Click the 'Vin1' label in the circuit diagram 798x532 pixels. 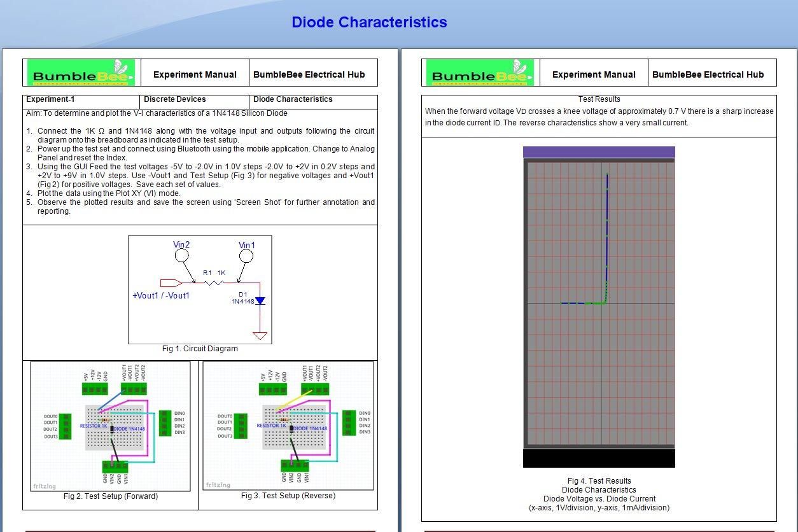(x=247, y=245)
